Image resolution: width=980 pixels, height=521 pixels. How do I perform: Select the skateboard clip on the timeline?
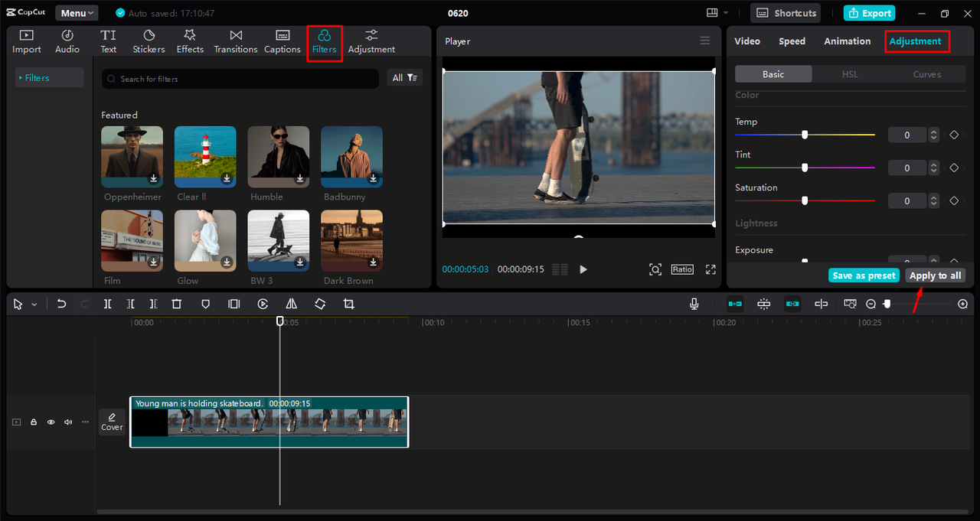click(269, 422)
